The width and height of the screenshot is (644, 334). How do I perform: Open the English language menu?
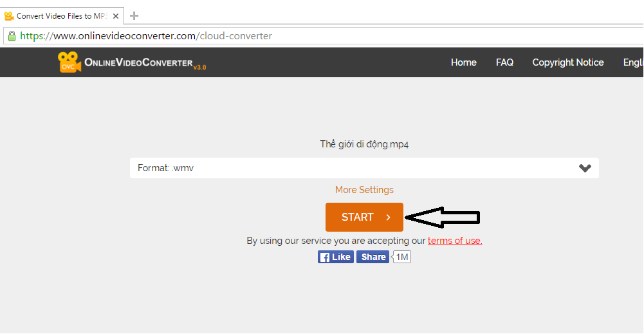point(633,62)
